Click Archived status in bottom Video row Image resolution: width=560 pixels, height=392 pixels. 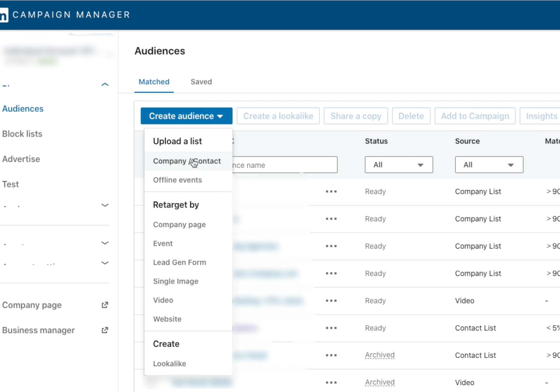coord(380,383)
